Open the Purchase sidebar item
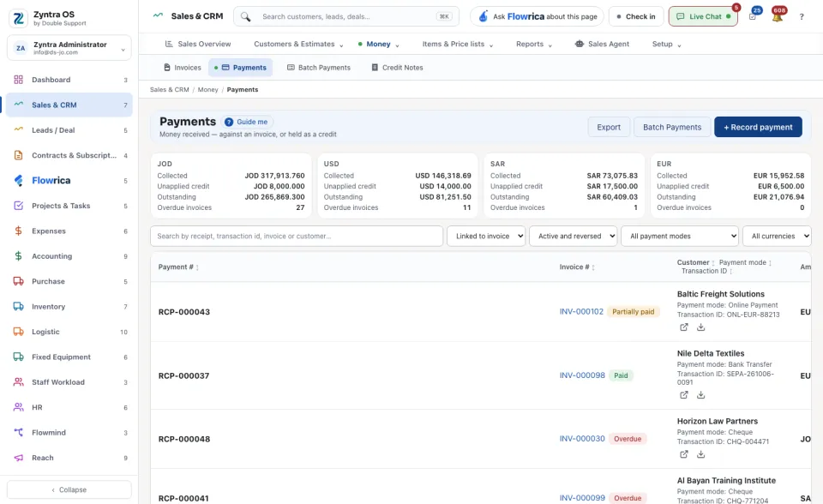Screen dimensions: 823x504 click(69, 281)
